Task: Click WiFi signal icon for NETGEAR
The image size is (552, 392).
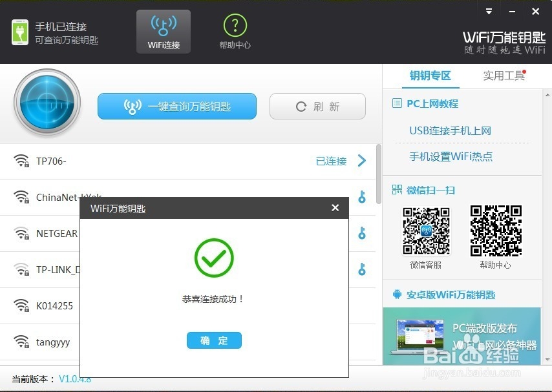Action: point(21,233)
